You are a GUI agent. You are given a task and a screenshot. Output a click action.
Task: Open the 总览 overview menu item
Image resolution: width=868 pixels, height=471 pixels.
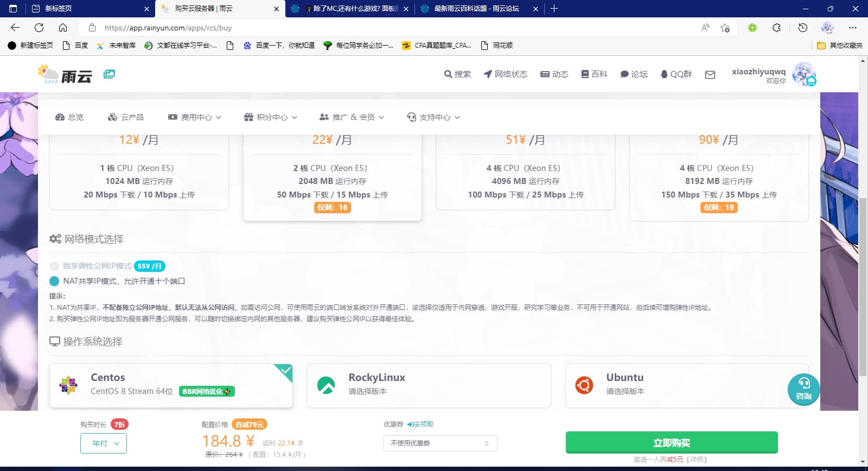[x=69, y=117]
